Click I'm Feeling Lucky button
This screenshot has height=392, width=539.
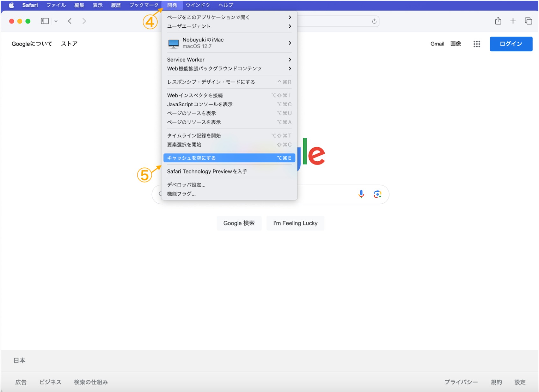pos(295,223)
